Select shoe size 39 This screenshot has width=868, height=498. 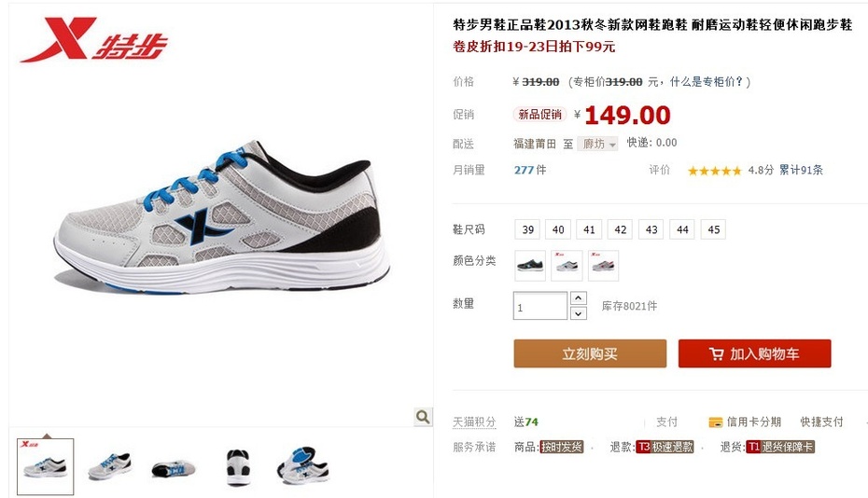coord(528,229)
